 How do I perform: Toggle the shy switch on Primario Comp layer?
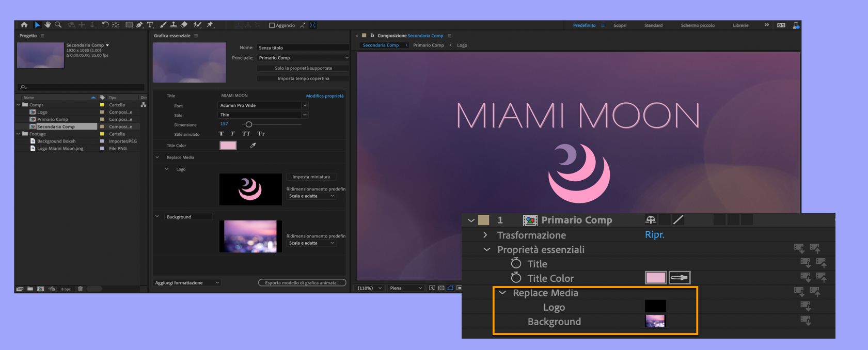tap(651, 220)
